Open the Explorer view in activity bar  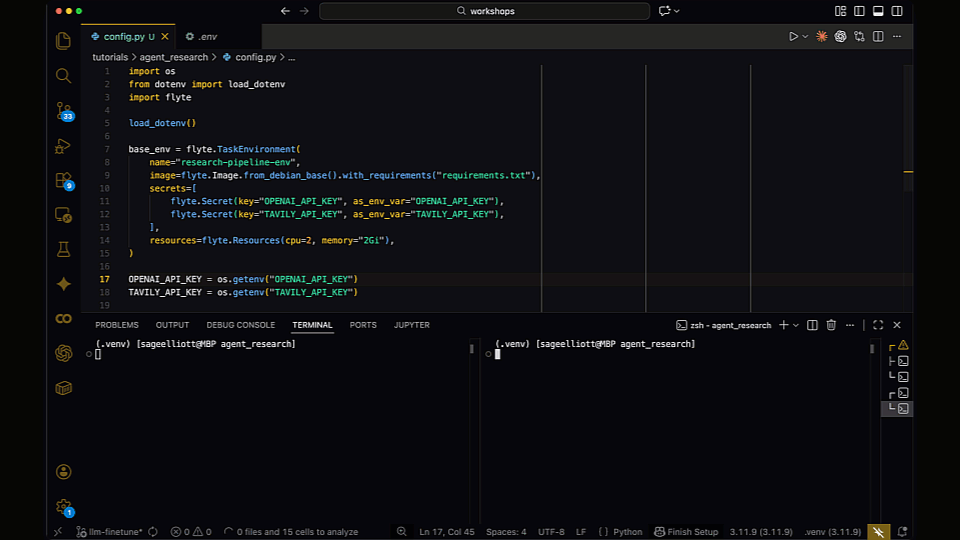click(64, 41)
